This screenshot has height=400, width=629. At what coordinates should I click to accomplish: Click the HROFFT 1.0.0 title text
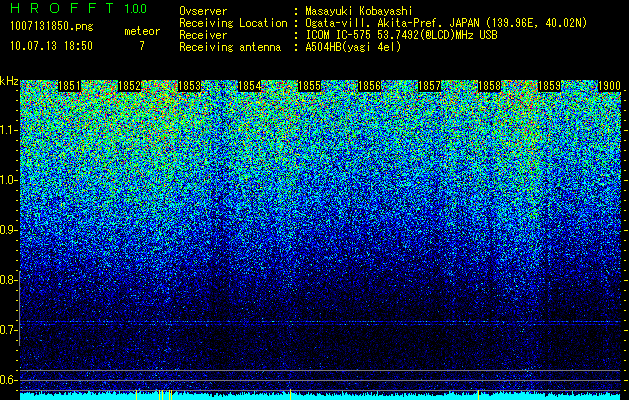(x=79, y=8)
